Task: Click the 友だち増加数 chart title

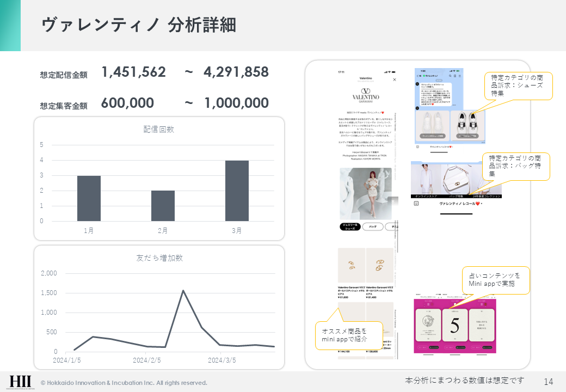Action: [159, 258]
